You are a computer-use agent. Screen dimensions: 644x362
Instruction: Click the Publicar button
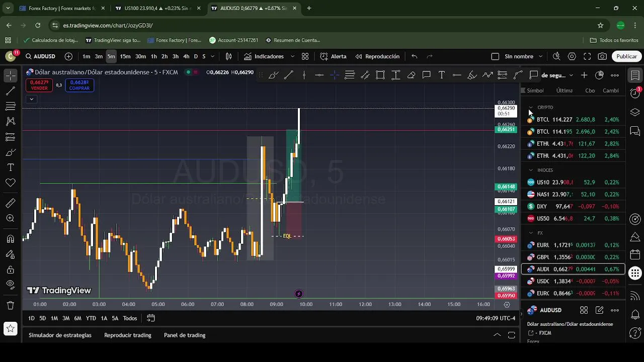[627, 56]
